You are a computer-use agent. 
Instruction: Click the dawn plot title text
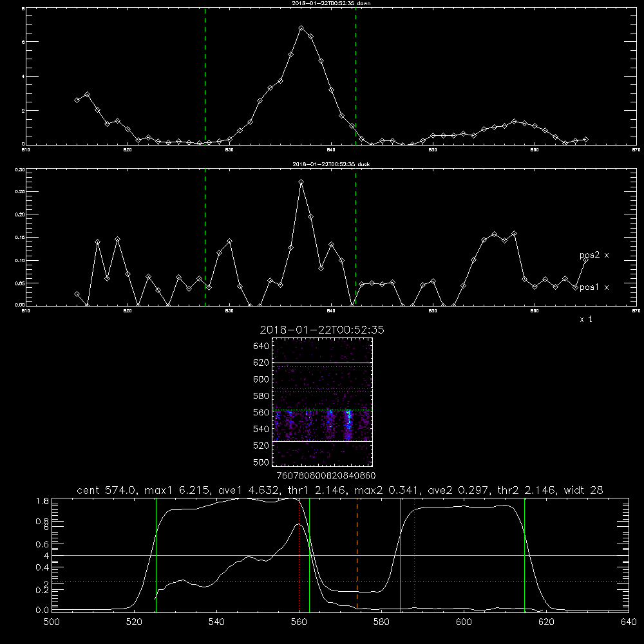(331, 3)
